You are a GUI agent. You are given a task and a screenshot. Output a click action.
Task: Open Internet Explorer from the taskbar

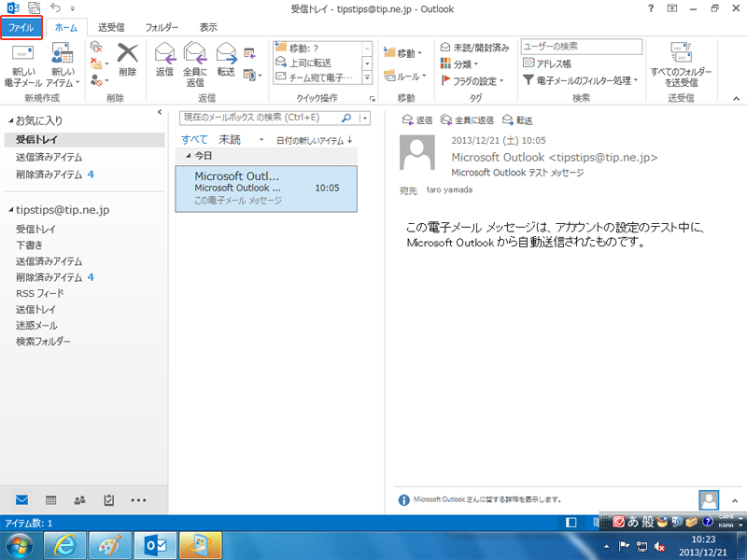(64, 546)
